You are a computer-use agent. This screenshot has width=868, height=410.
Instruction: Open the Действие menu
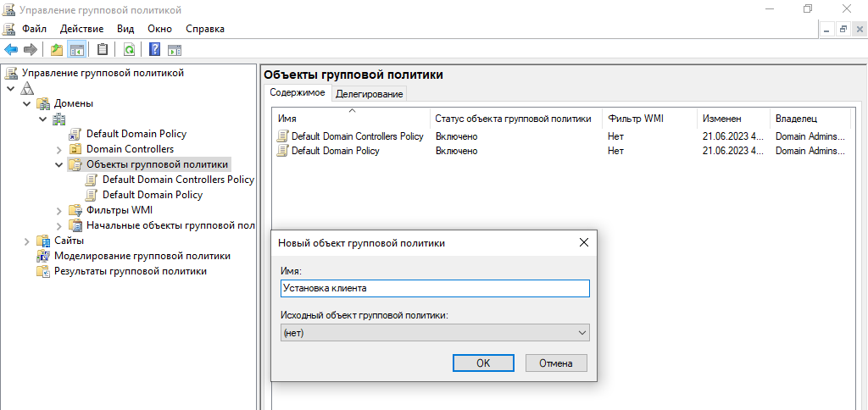click(x=82, y=29)
